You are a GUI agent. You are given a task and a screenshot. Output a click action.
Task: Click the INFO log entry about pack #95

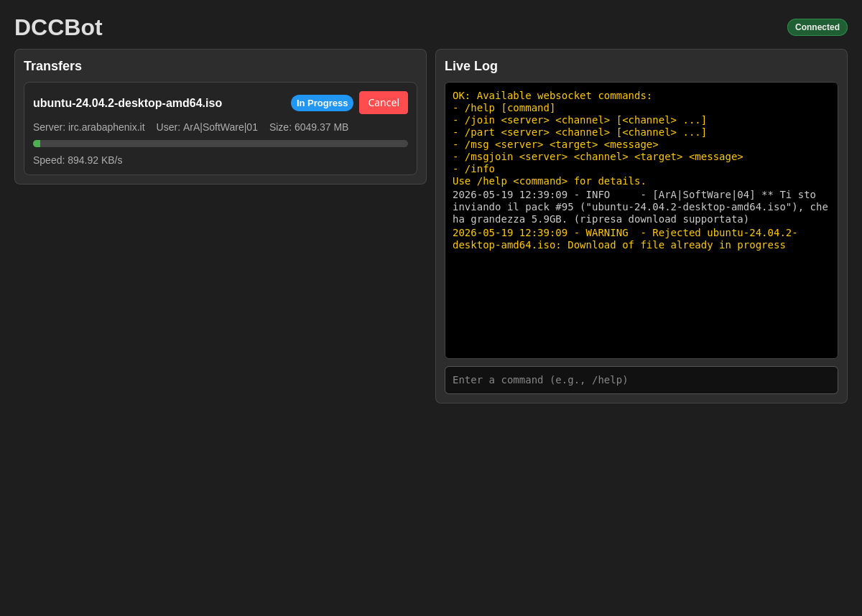click(x=641, y=207)
